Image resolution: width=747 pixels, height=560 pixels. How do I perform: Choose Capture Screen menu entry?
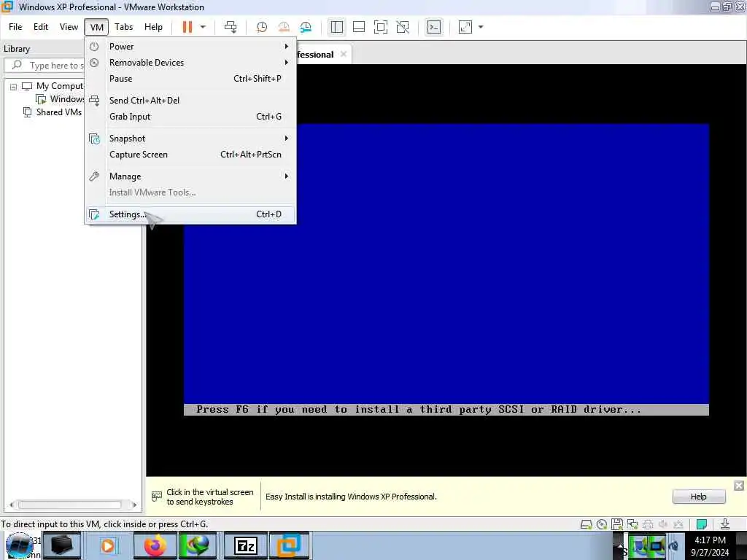pyautogui.click(x=190, y=155)
